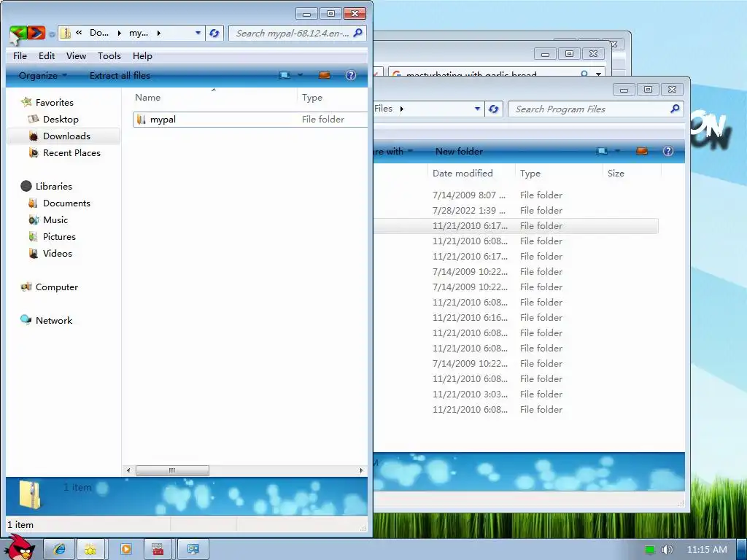Open the Help menu
The width and height of the screenshot is (747, 560).
pyautogui.click(x=142, y=55)
